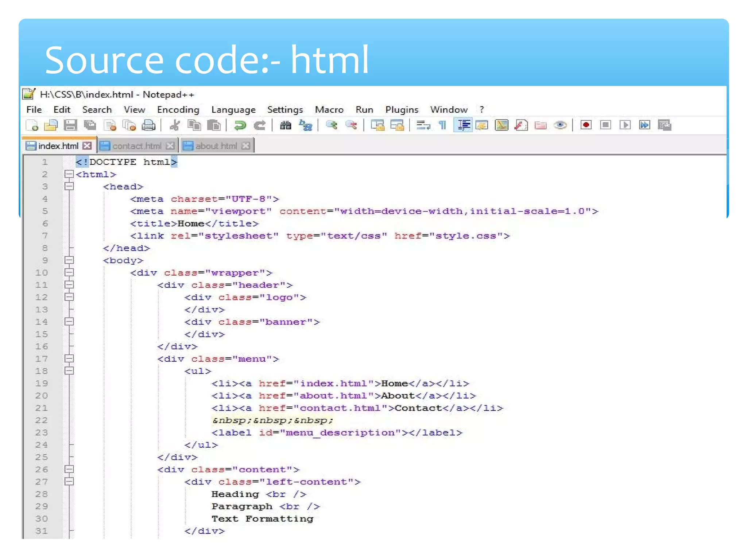The width and height of the screenshot is (747, 560).
Task: Click the Cut scissors icon
Action: tap(175, 125)
